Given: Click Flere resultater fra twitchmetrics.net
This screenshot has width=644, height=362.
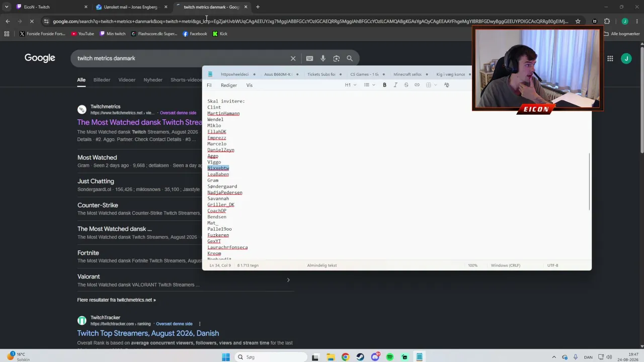Looking at the screenshot, I should click(x=116, y=300).
